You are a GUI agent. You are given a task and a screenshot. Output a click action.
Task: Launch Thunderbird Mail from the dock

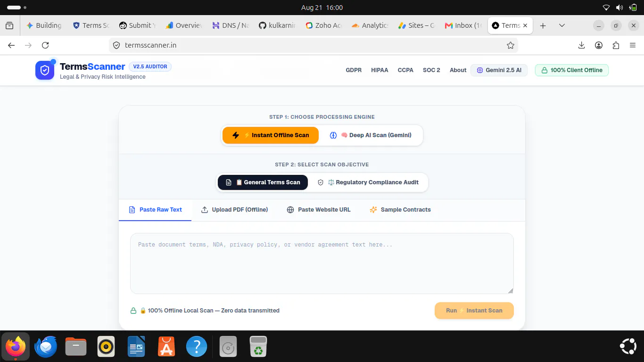46,347
